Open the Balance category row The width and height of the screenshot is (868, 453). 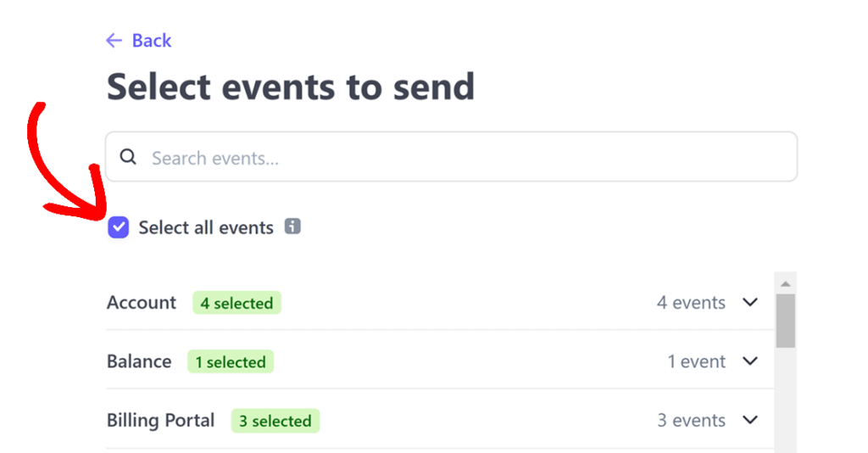[440, 361]
